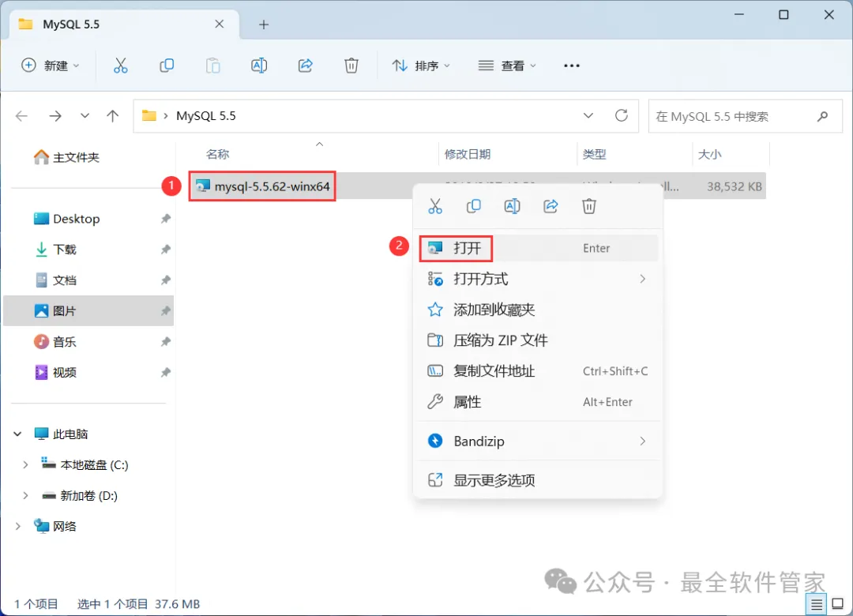Go up one folder level
The image size is (853, 616).
click(x=113, y=116)
